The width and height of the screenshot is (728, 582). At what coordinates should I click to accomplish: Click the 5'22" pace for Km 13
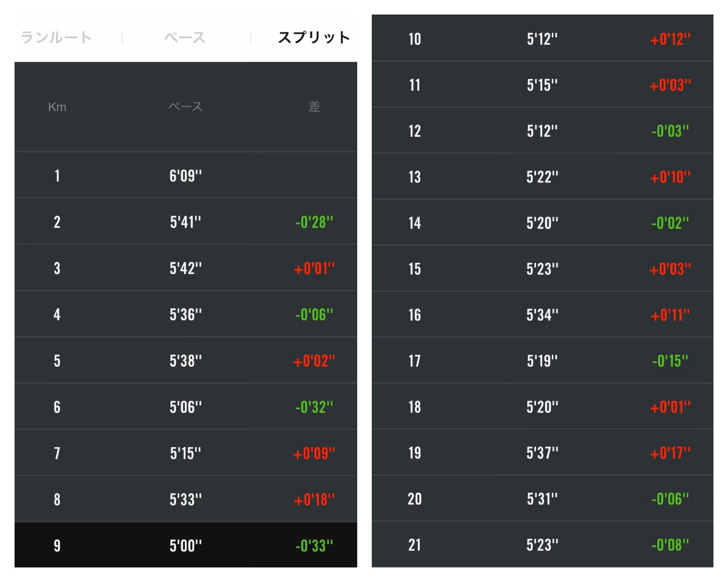(x=543, y=177)
